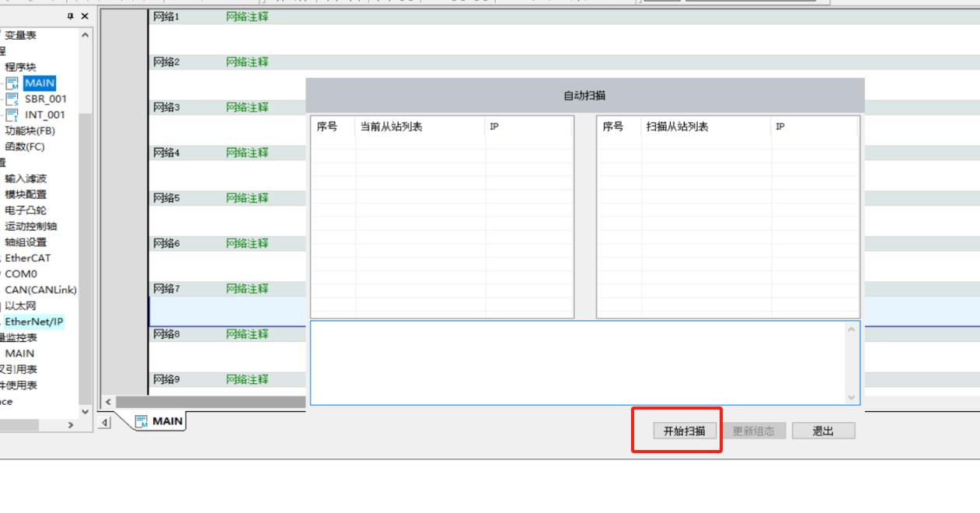Click the MAIN tab's program icon at bottom

pyautogui.click(x=141, y=421)
